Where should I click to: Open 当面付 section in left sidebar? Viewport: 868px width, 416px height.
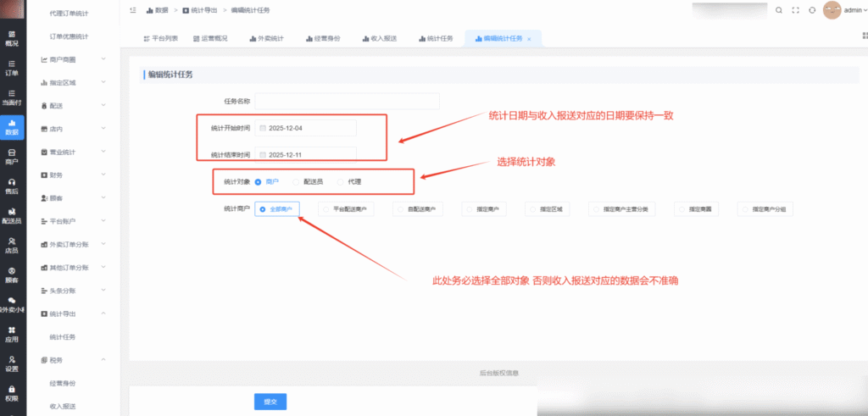12,97
